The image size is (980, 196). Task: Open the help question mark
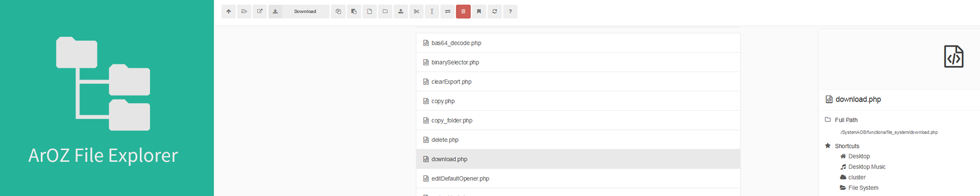click(510, 11)
